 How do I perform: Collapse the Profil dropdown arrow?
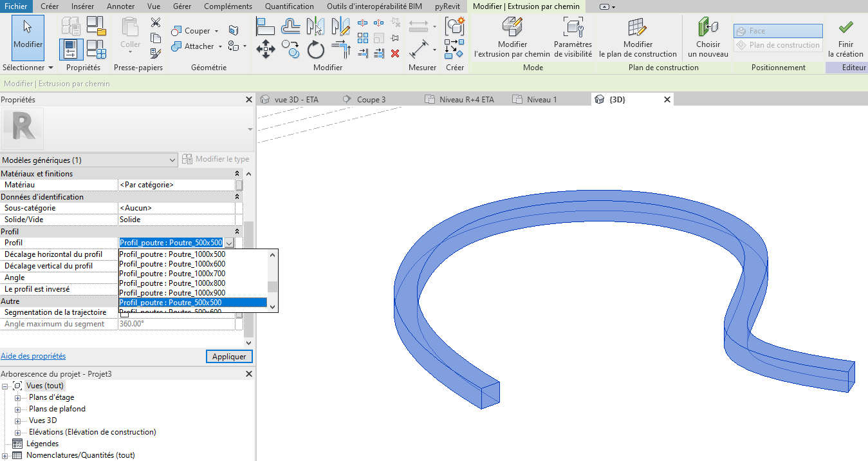(x=229, y=243)
